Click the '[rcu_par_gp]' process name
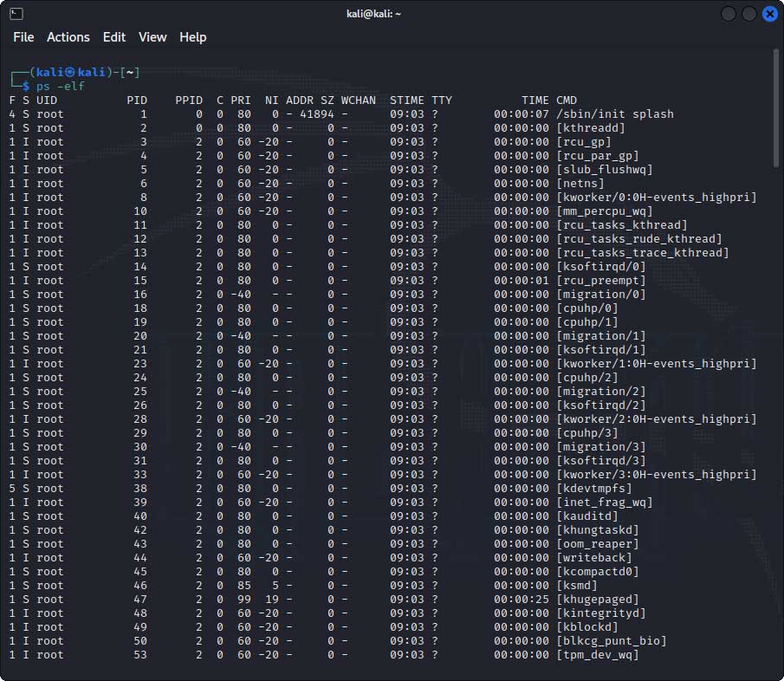 point(598,156)
